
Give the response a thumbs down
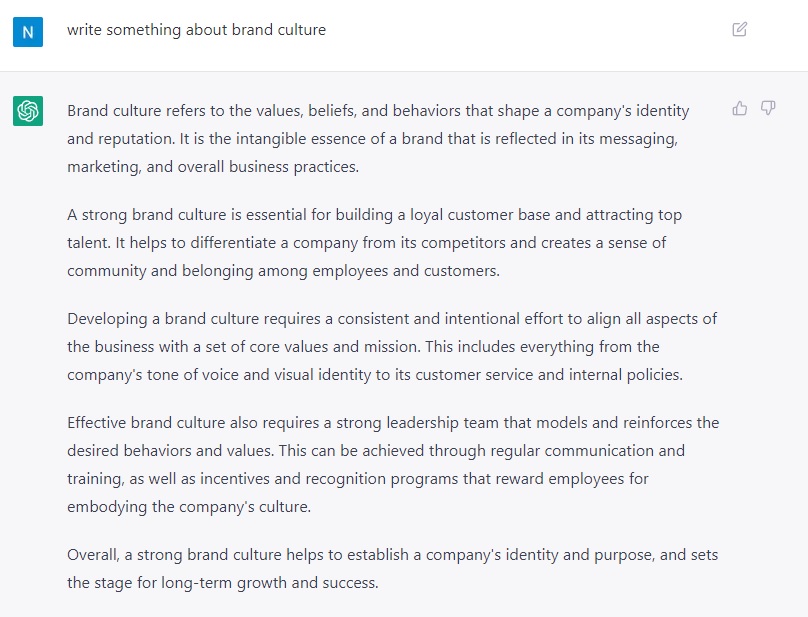(768, 108)
